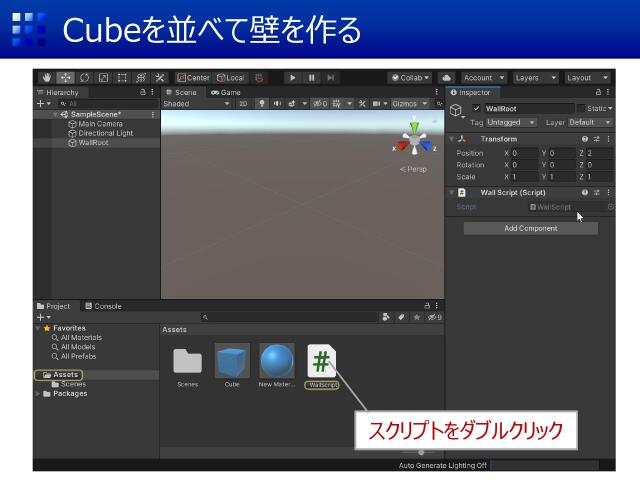This screenshot has width=640, height=480.
Task: Open the Console tab
Action: (103, 306)
